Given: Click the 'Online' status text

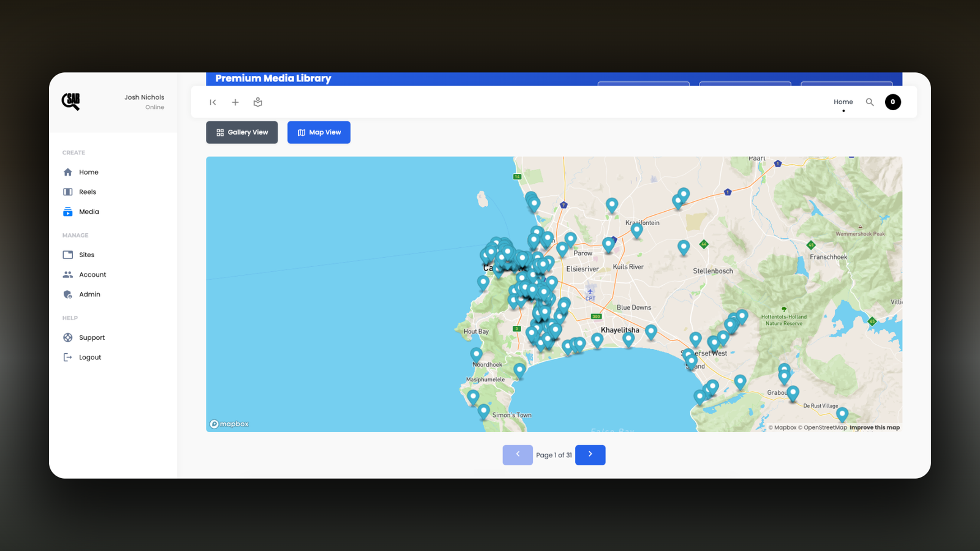Looking at the screenshot, I should coord(155,107).
